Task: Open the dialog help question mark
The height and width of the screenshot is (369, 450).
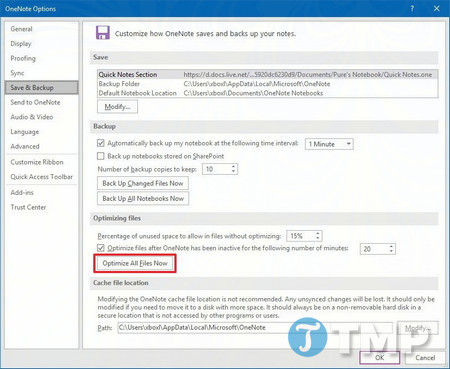Action: tap(412, 8)
